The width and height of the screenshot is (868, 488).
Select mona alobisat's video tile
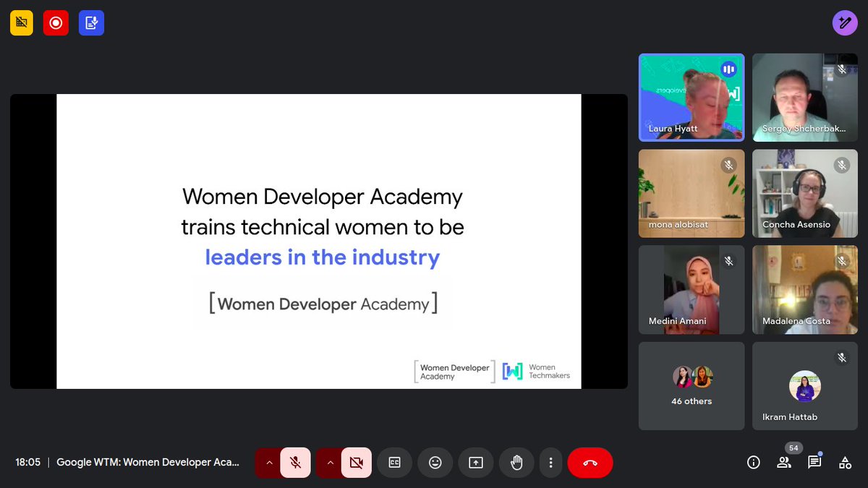pos(692,194)
